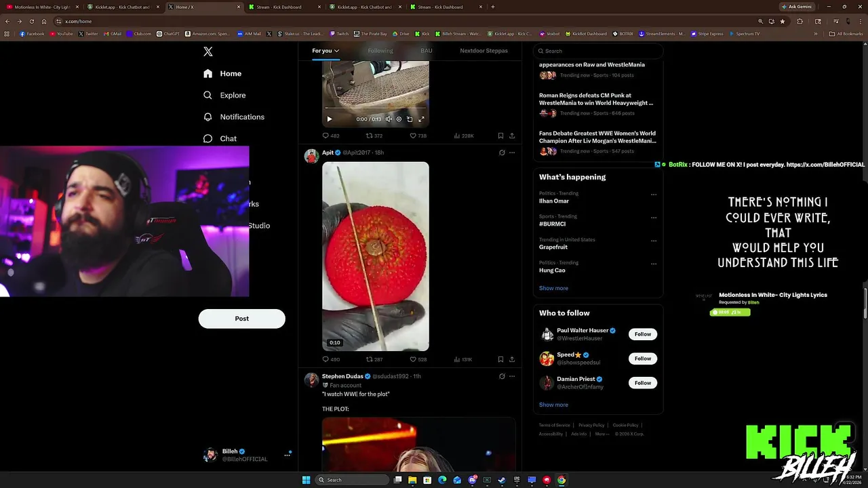Viewport: 868px width, 488px height.
Task: Click the top video's progress bar
Action: tap(375, 108)
